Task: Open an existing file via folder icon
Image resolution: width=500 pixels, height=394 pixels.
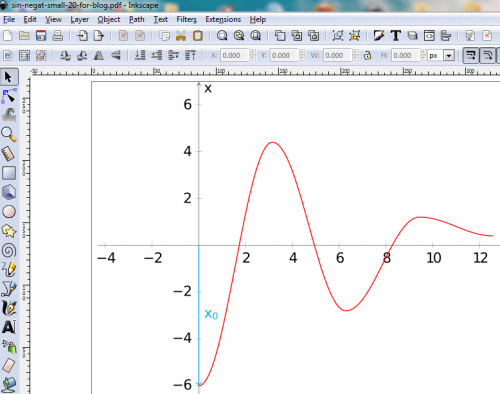Action: (24, 36)
